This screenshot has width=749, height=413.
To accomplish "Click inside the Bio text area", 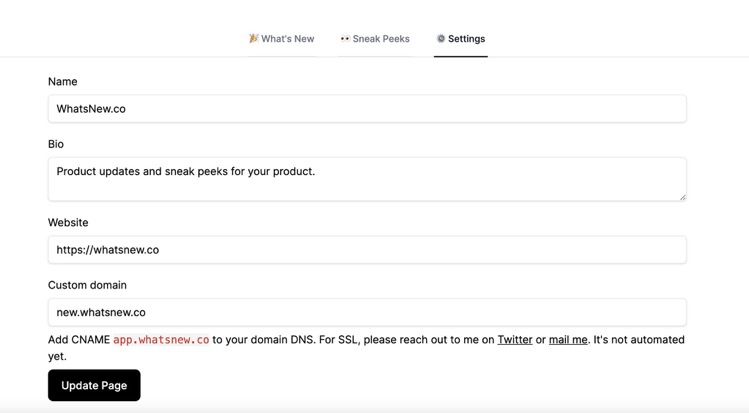I will [367, 179].
